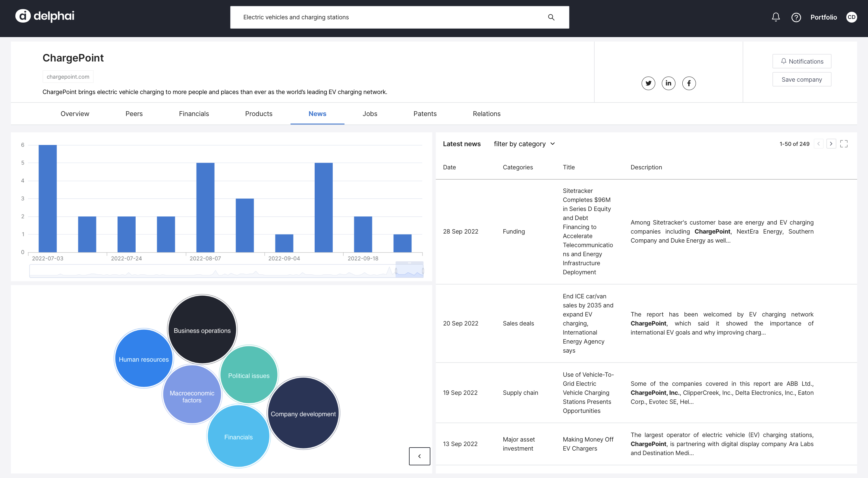Select the Company development bubble
Screen dimensions: 868x478
[x=303, y=414]
